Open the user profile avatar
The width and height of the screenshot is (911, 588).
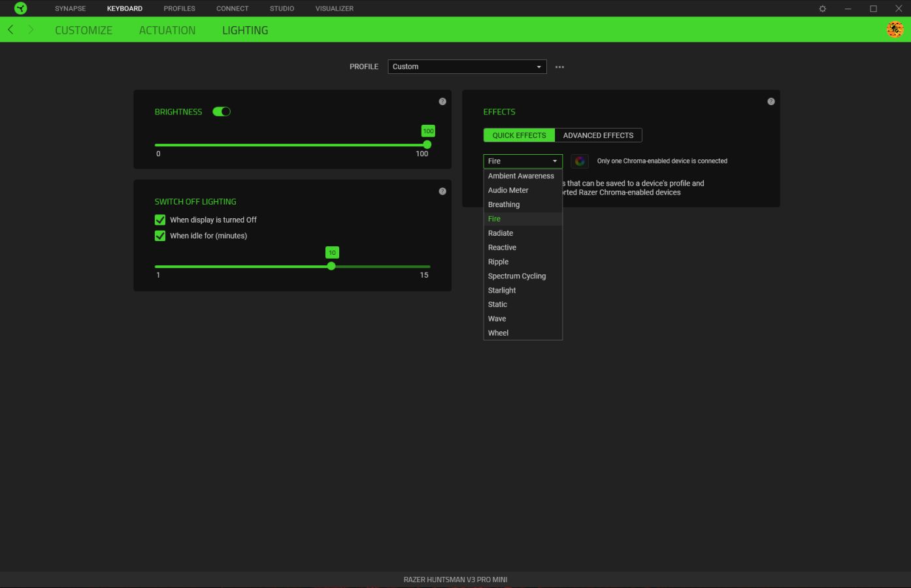coord(895,29)
